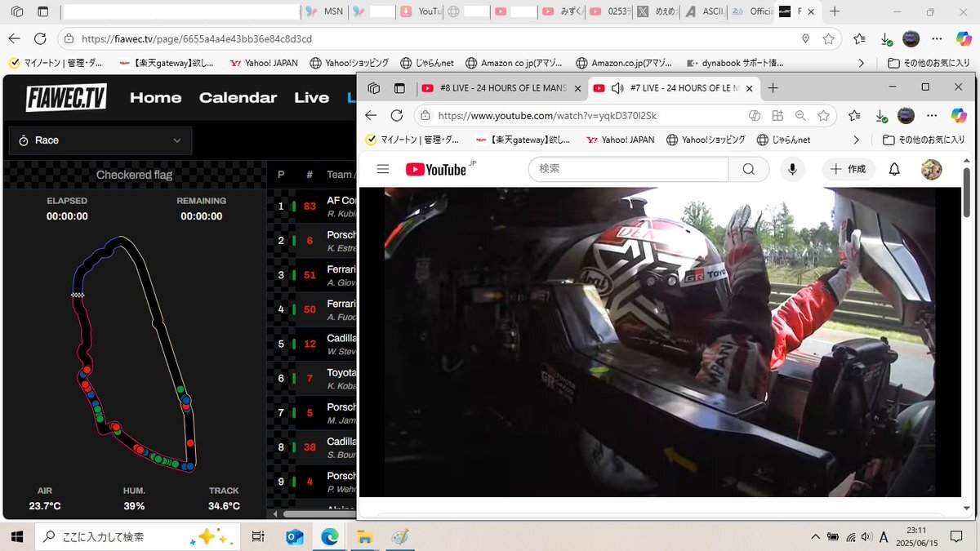Close the #8 LIVE tab
The height and width of the screenshot is (551, 980).
click(577, 88)
